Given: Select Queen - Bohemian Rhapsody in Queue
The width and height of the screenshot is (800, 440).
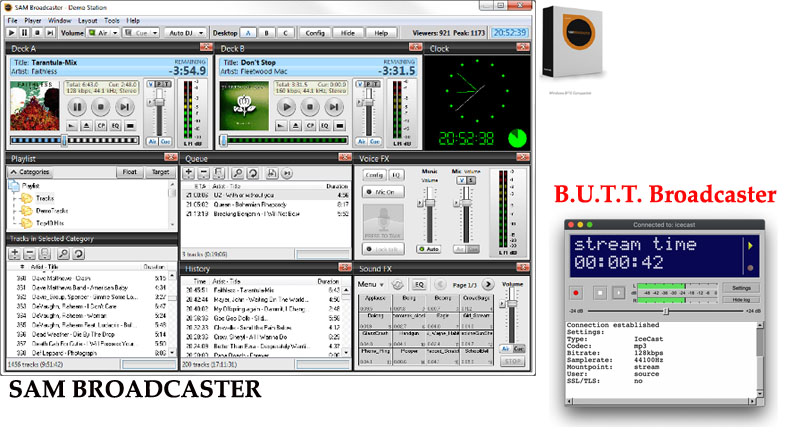Looking at the screenshot, I should [266, 205].
